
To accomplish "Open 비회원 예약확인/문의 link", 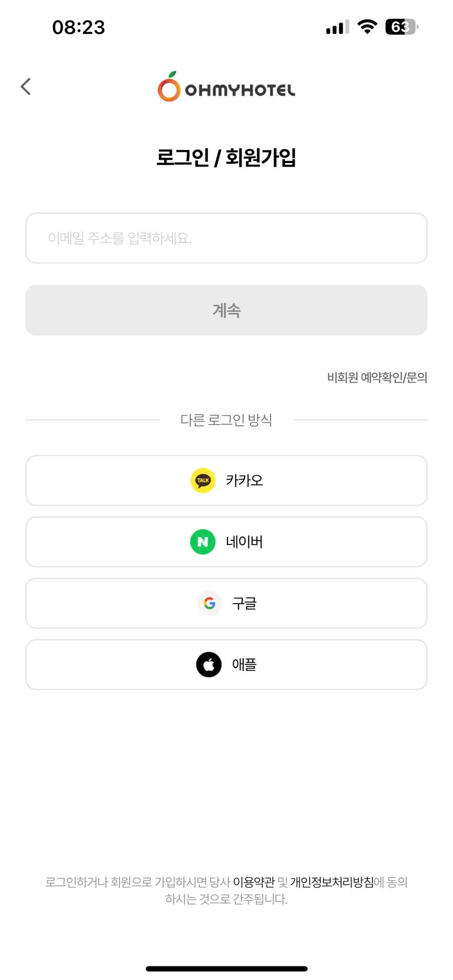I will point(377,377).
